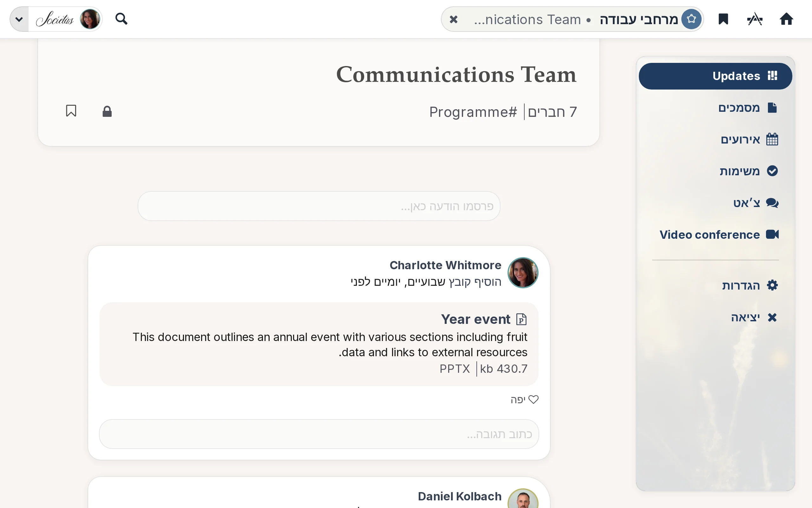Click Charlotte Whitmore's post avatar
812x508 pixels.
coord(523,272)
